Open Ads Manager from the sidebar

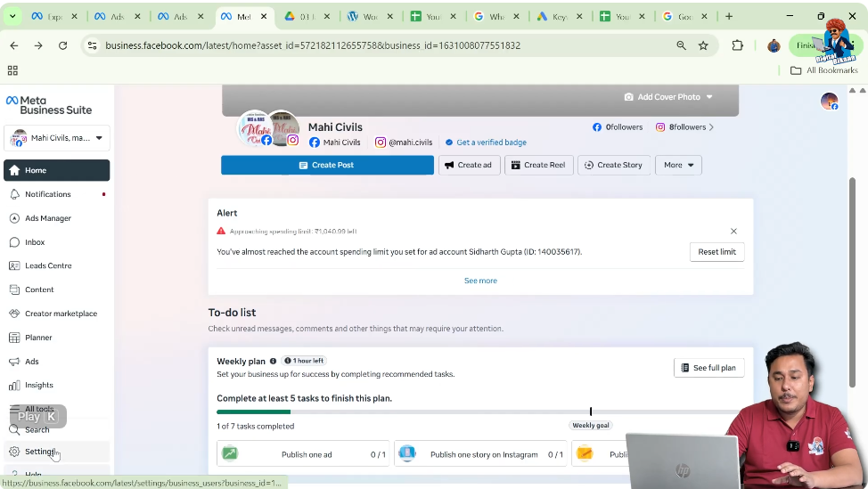pyautogui.click(x=56, y=218)
